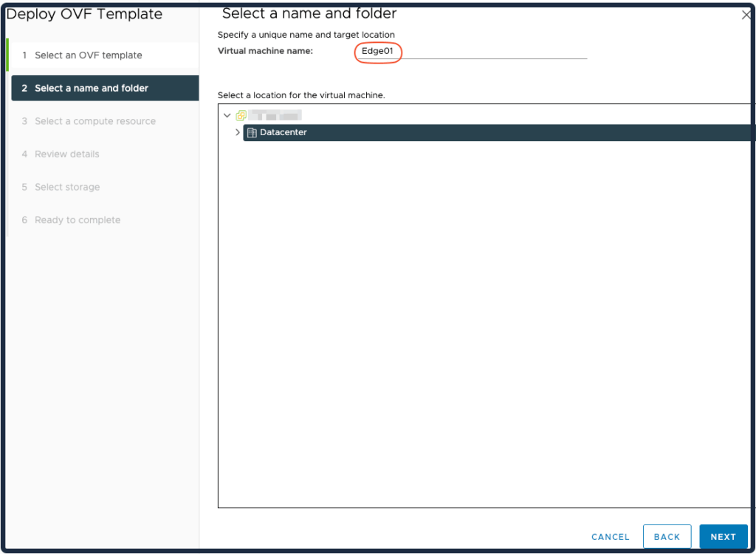Viewport: 756px width, 554px height.
Task: Open step 2 Select a name and folder
Action: 105,88
